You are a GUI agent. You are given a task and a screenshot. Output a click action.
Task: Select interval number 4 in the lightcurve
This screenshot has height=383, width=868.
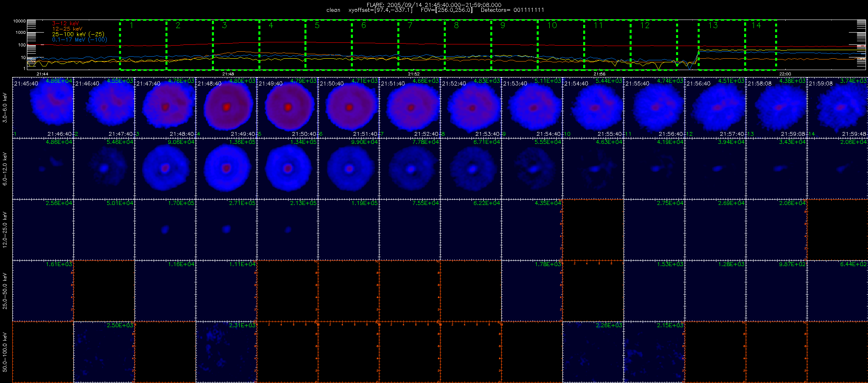click(271, 25)
